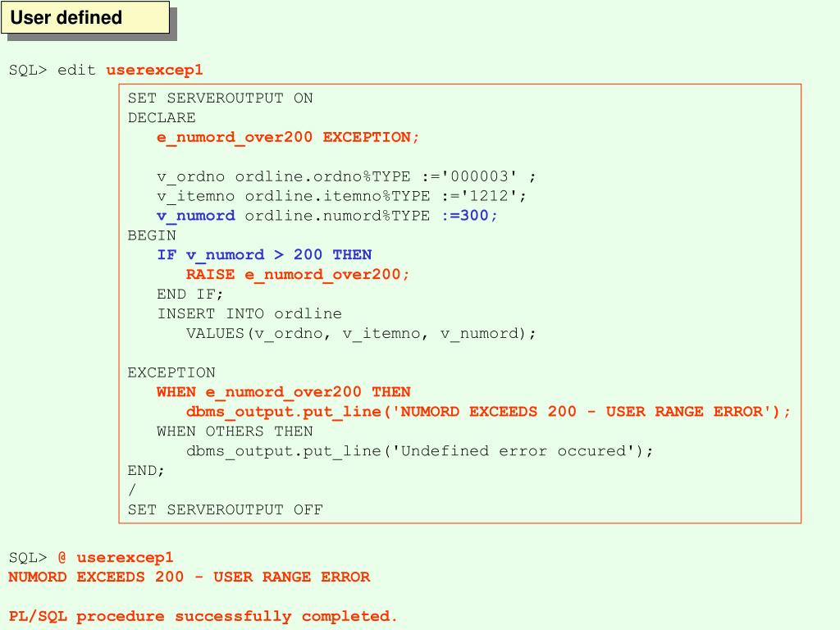The width and height of the screenshot is (840, 630).
Task: Click 'WHEN OTHERS THEN' line
Action: click(x=235, y=431)
